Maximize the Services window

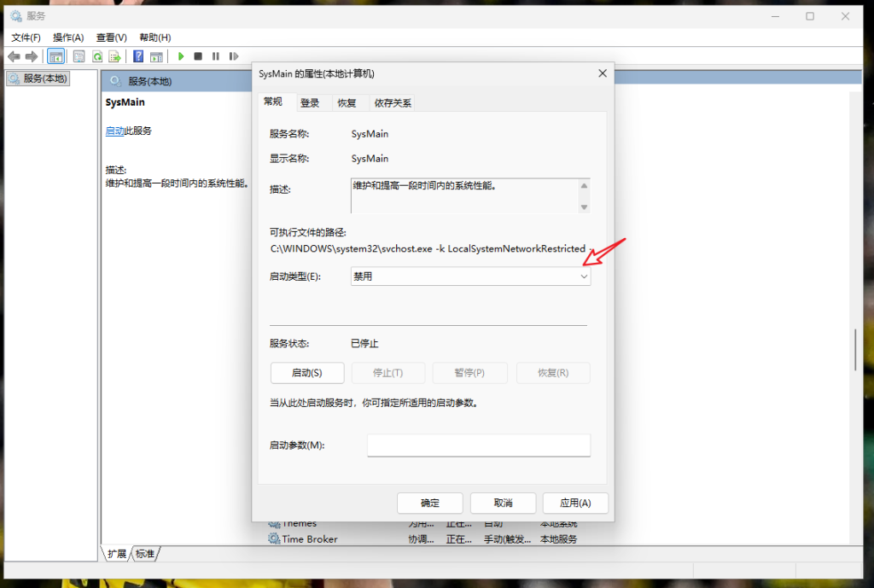click(x=810, y=16)
